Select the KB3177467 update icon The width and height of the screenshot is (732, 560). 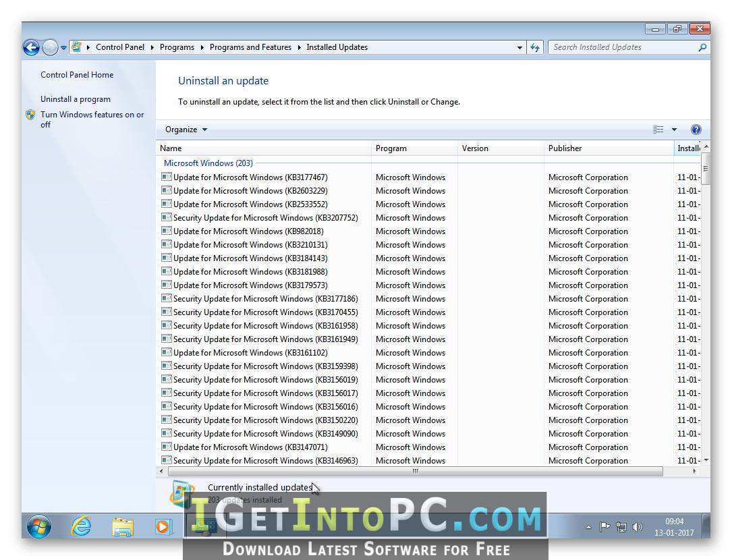(166, 177)
